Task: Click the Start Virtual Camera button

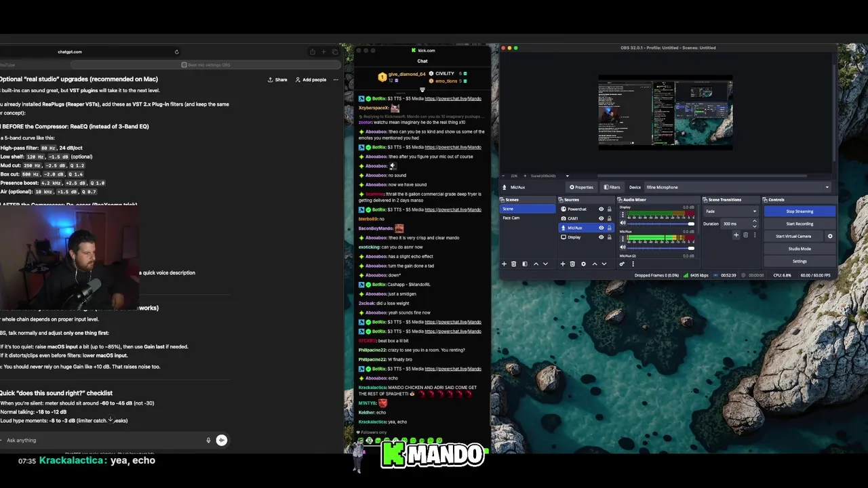Action: [x=793, y=236]
